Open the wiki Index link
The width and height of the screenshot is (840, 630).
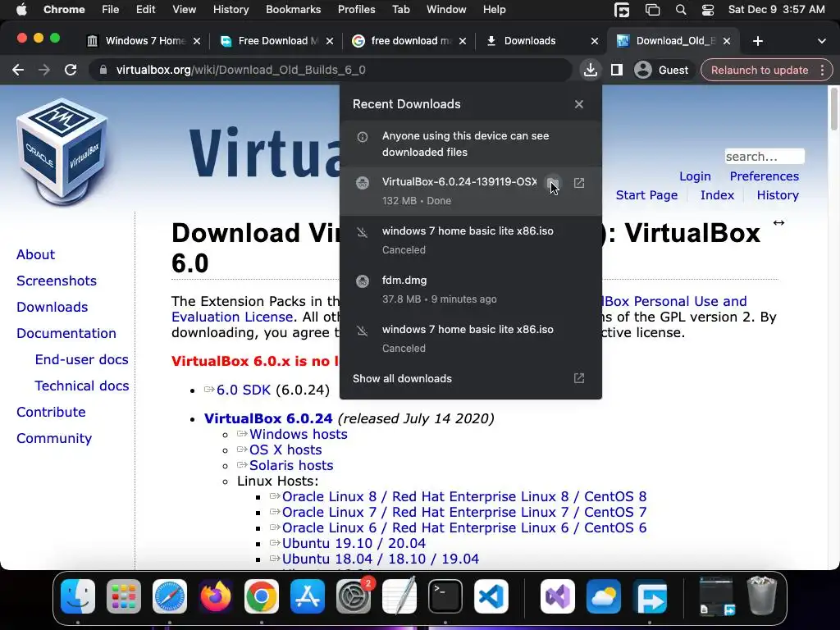pos(717,195)
